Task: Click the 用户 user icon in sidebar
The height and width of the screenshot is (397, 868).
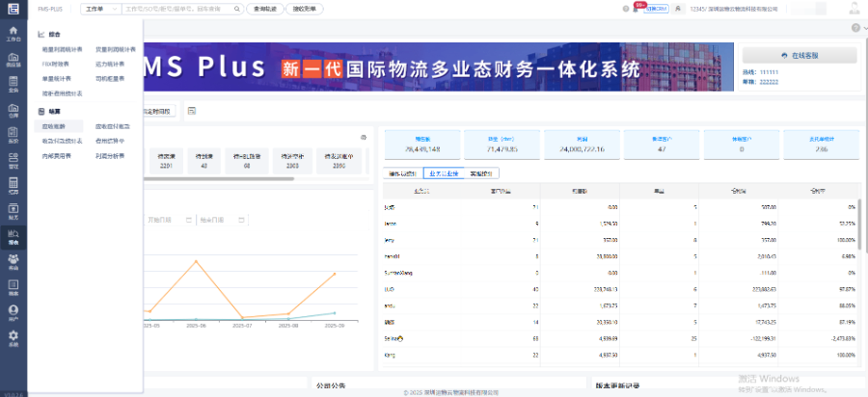Action: [x=14, y=313]
